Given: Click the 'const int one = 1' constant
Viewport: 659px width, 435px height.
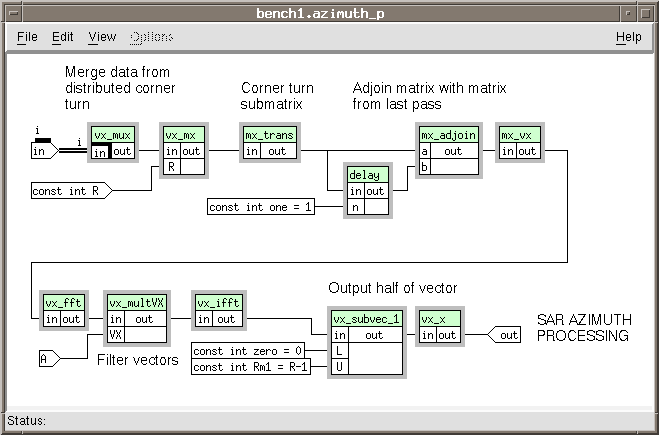Looking at the screenshot, I should point(261,207).
